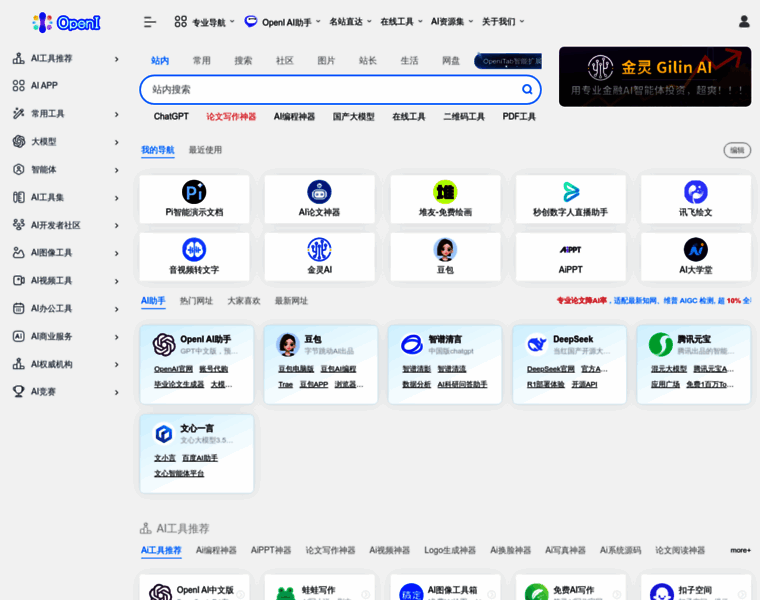Open 蛙蛙写作 tool card

[319, 588]
